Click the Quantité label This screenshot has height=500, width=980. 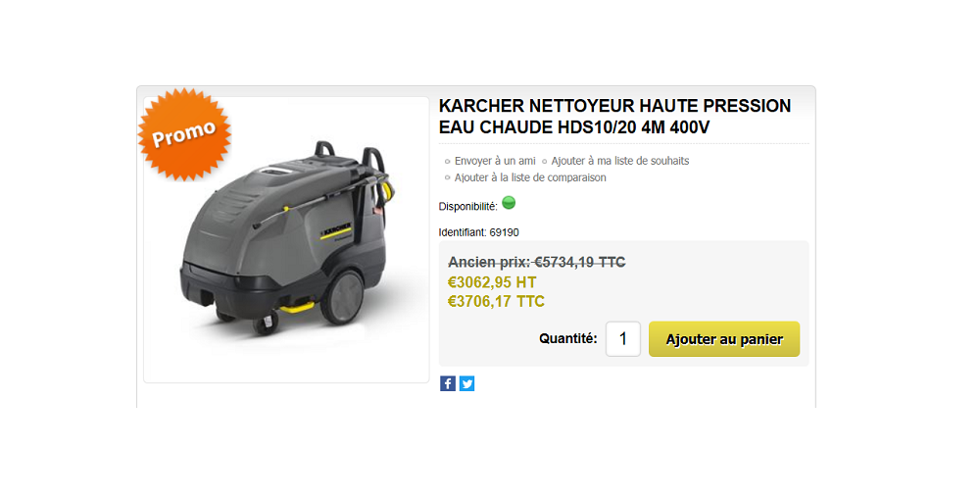click(568, 339)
